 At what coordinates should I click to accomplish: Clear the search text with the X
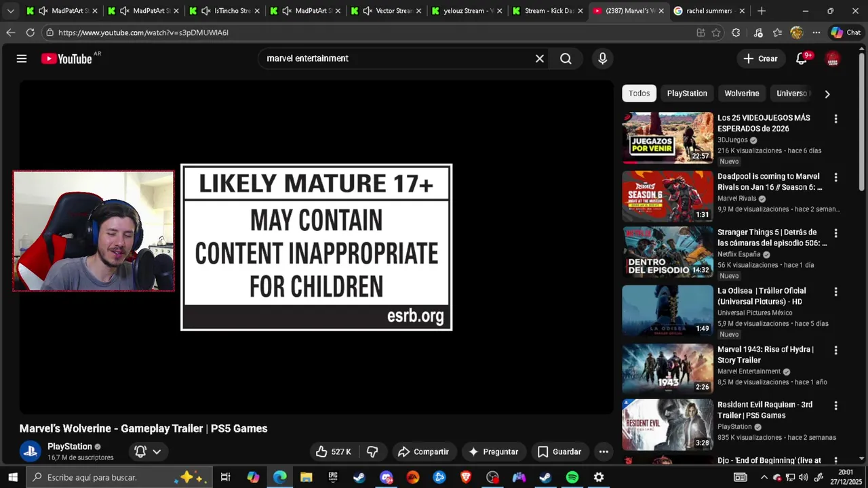(540, 58)
